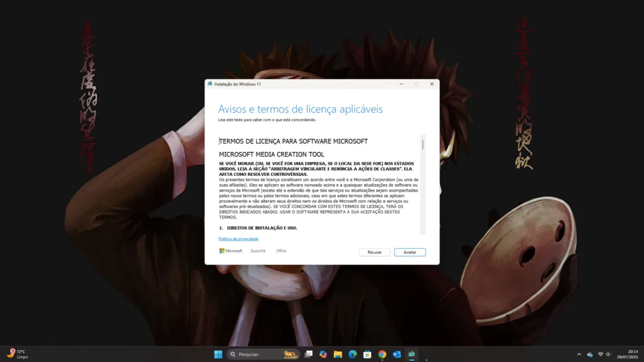Open the Política de privacidade link
Viewport: 644px width, 362px height.
point(238,239)
